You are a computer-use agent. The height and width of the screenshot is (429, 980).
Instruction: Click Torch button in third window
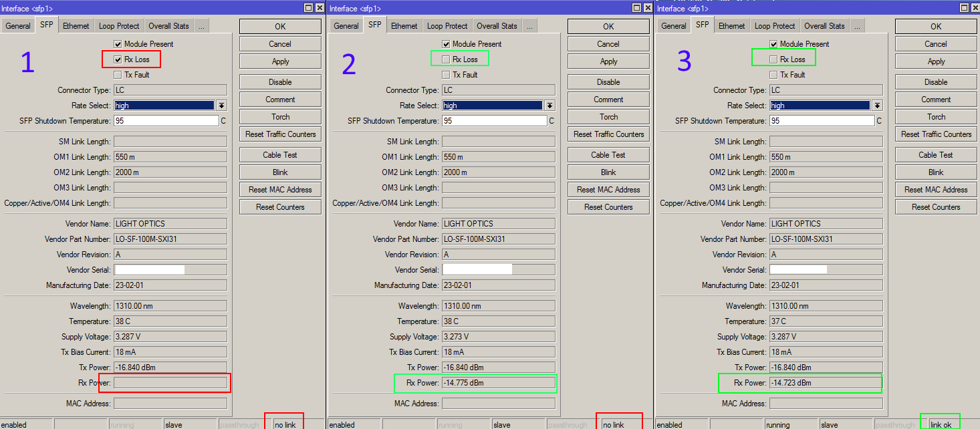click(936, 116)
